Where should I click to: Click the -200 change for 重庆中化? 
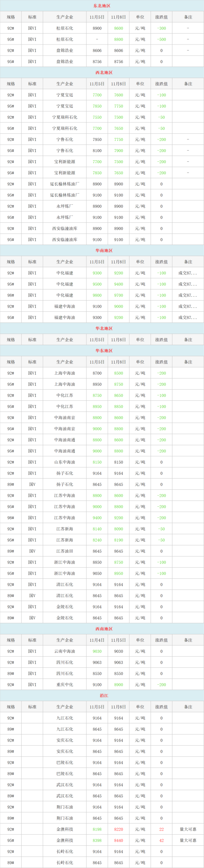coord(161,684)
